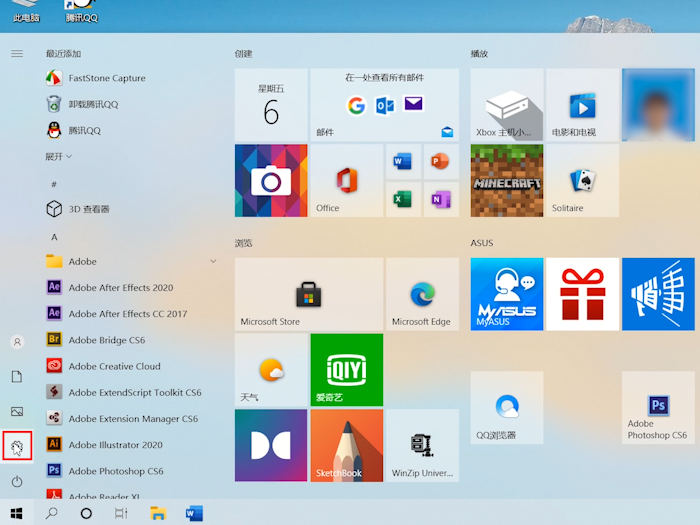Open SketchBook app tile
This screenshot has height=525, width=700.
pyautogui.click(x=346, y=445)
